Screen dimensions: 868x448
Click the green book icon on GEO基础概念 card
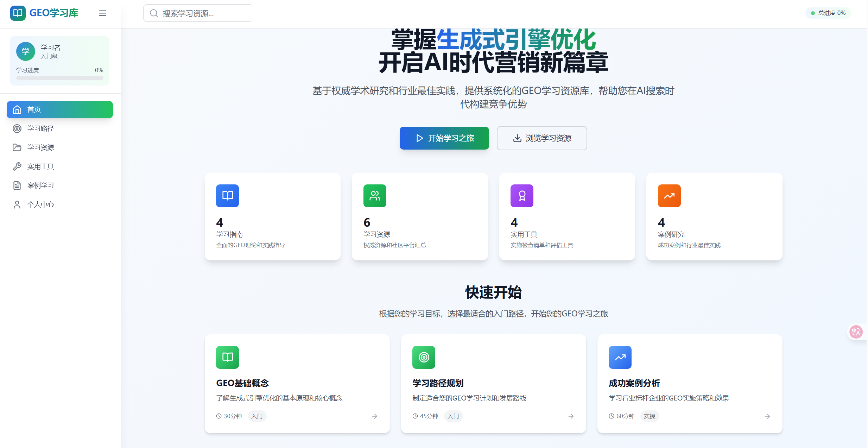click(227, 357)
